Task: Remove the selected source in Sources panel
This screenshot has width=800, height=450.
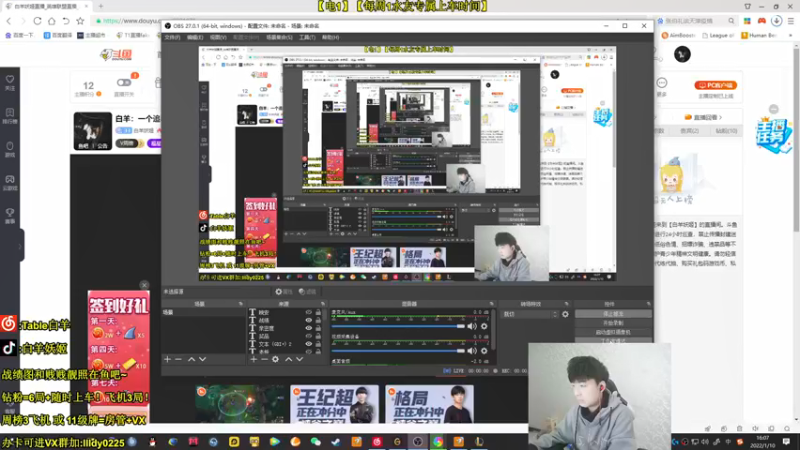Action: (x=264, y=359)
